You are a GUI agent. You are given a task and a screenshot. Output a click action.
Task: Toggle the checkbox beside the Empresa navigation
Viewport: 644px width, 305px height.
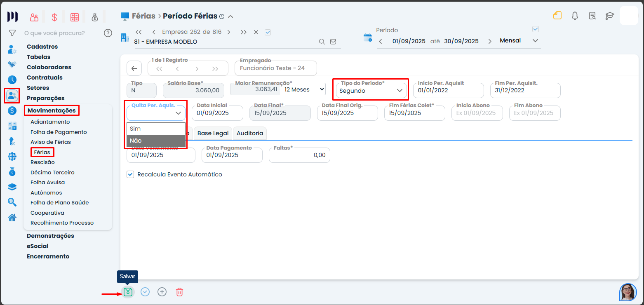coord(268,32)
